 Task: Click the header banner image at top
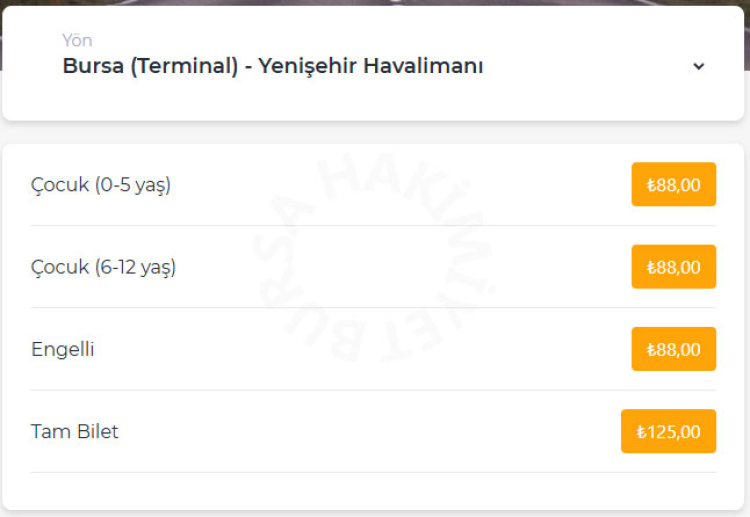point(375,3)
